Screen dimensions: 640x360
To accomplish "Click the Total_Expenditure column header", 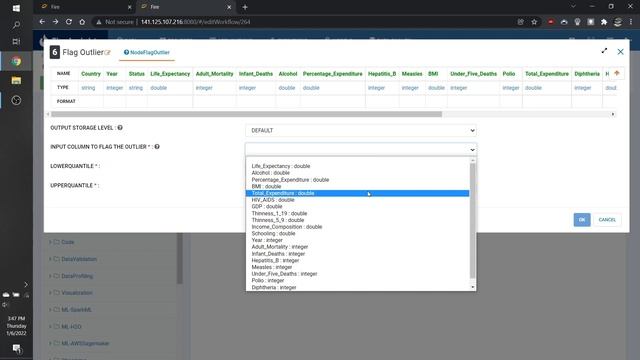I will click(547, 74).
